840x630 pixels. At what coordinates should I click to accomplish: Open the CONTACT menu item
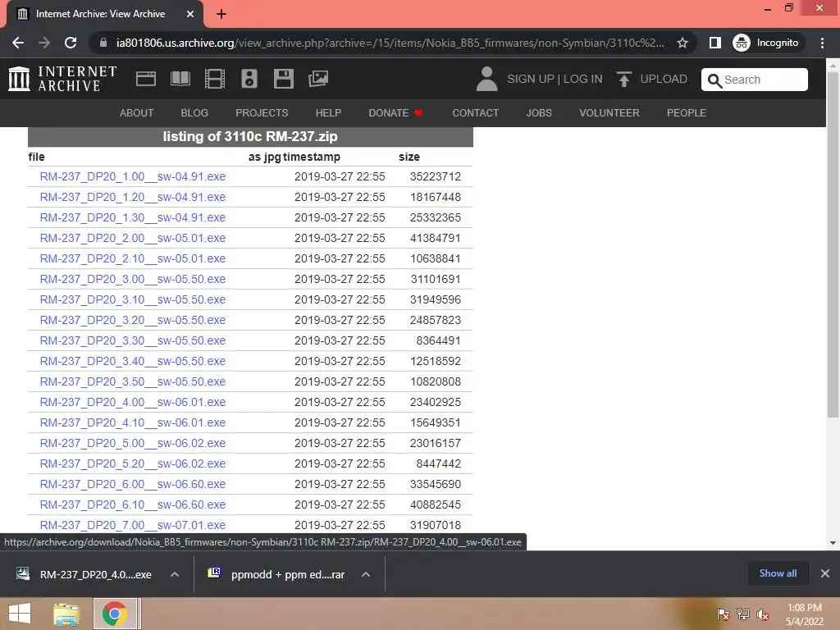476,113
